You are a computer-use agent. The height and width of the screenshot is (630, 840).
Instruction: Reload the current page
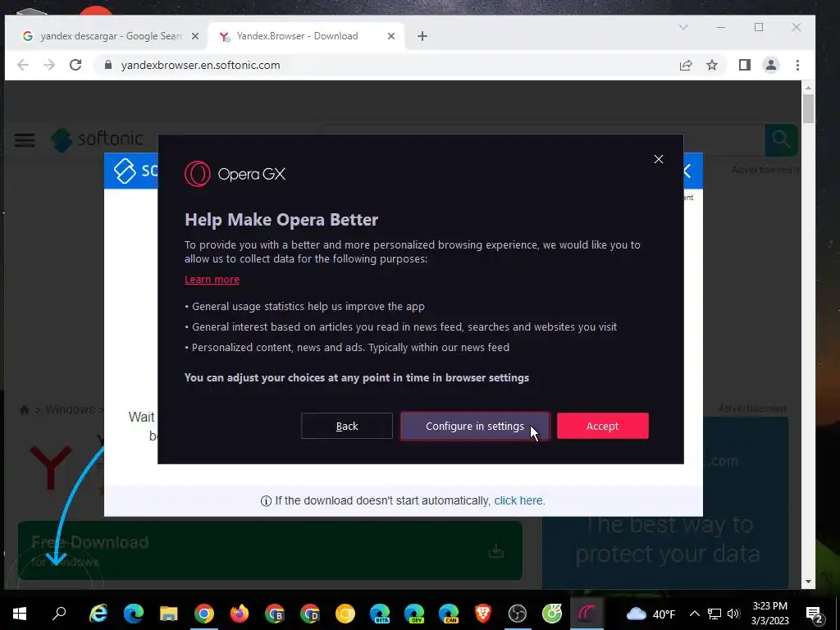[x=75, y=65]
